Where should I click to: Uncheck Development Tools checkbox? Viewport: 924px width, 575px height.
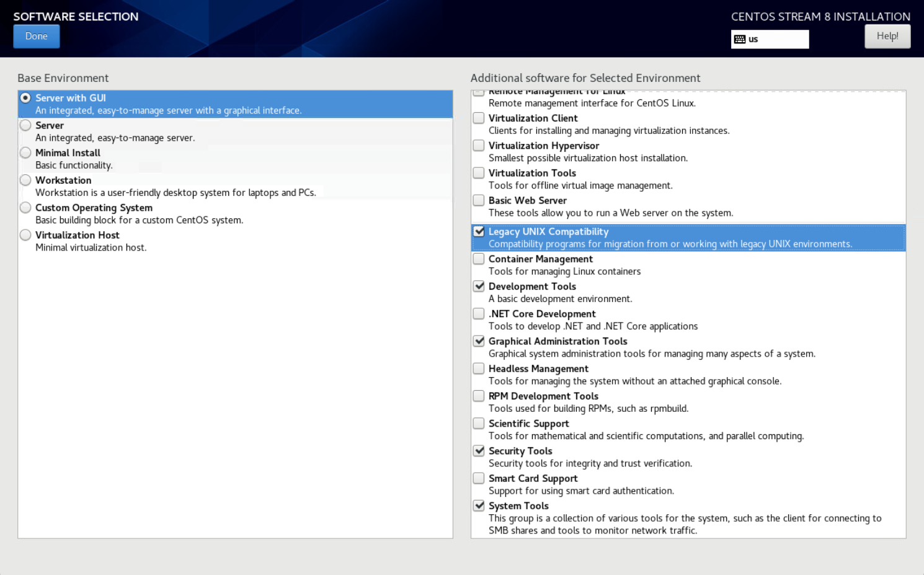click(x=479, y=286)
